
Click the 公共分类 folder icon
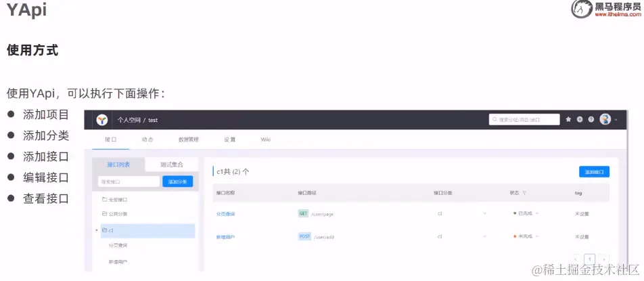coord(104,213)
